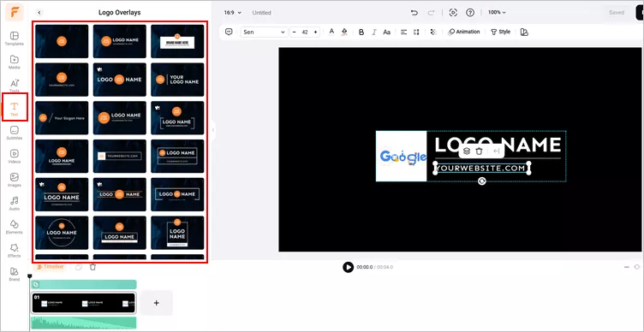644x332 pixels.
Task: Open the AI Tools panel
Action: [15, 85]
